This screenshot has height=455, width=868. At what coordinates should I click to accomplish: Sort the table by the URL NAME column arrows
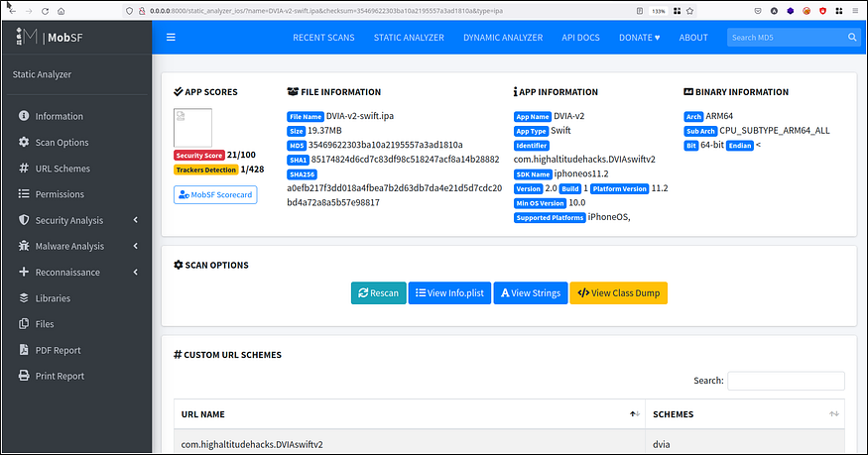pos(635,414)
